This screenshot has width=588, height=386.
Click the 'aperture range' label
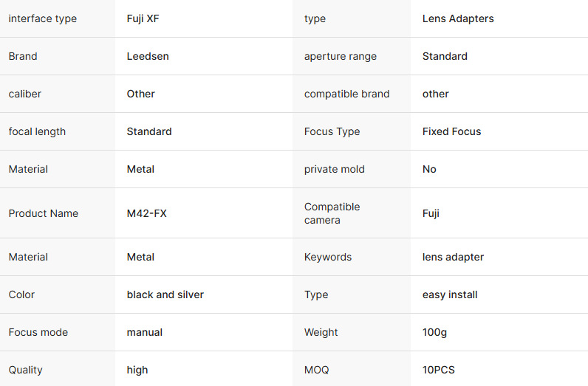(x=341, y=56)
